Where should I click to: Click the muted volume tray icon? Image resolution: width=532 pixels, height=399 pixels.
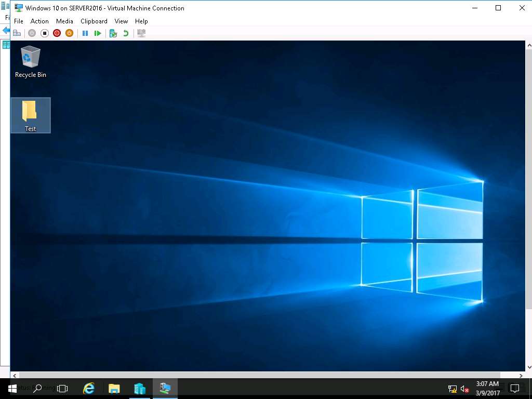465,389
